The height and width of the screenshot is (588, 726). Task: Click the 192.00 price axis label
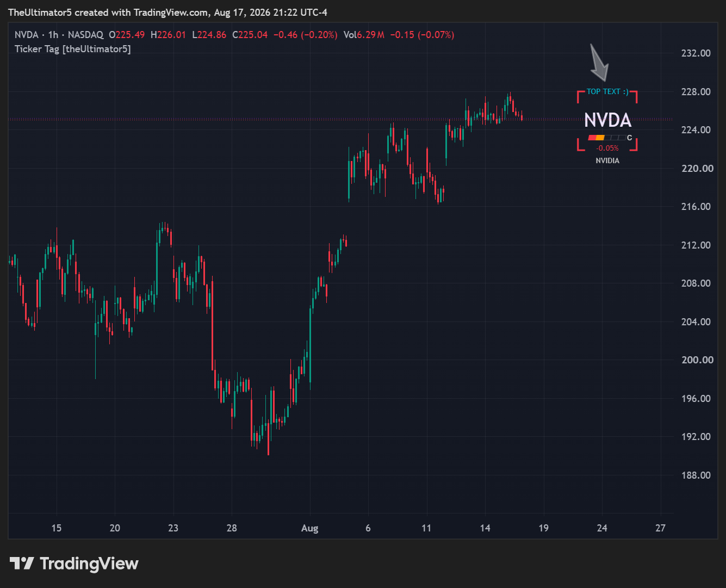coord(696,437)
